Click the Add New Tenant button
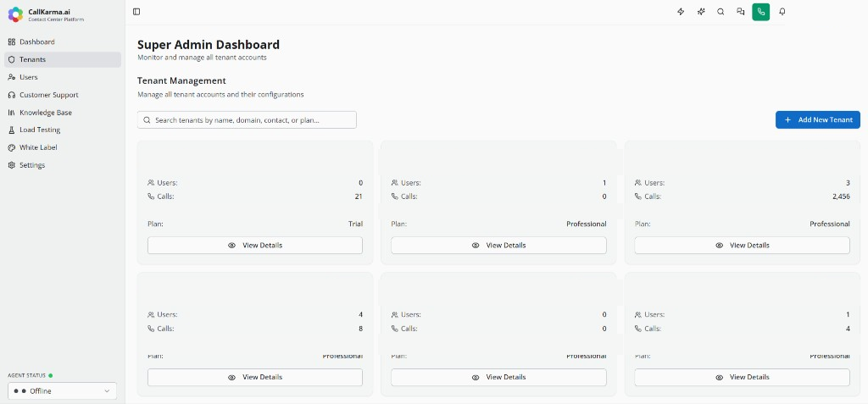 pyautogui.click(x=818, y=119)
